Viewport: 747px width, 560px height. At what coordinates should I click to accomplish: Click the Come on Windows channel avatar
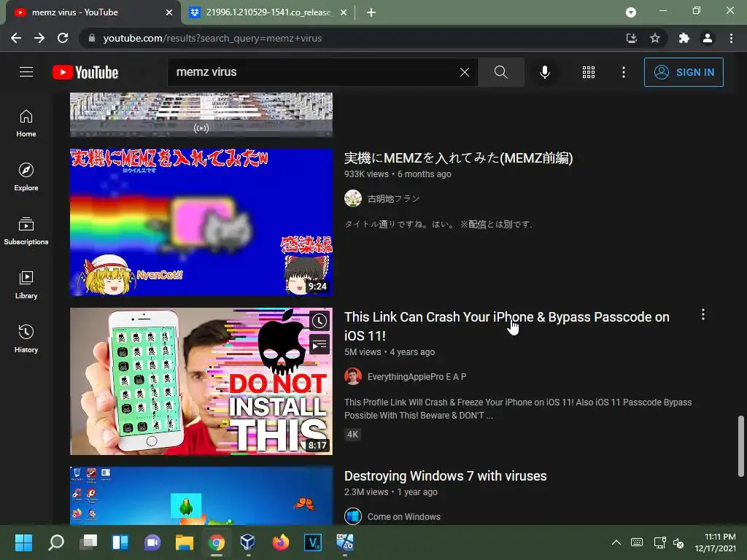coord(353,516)
